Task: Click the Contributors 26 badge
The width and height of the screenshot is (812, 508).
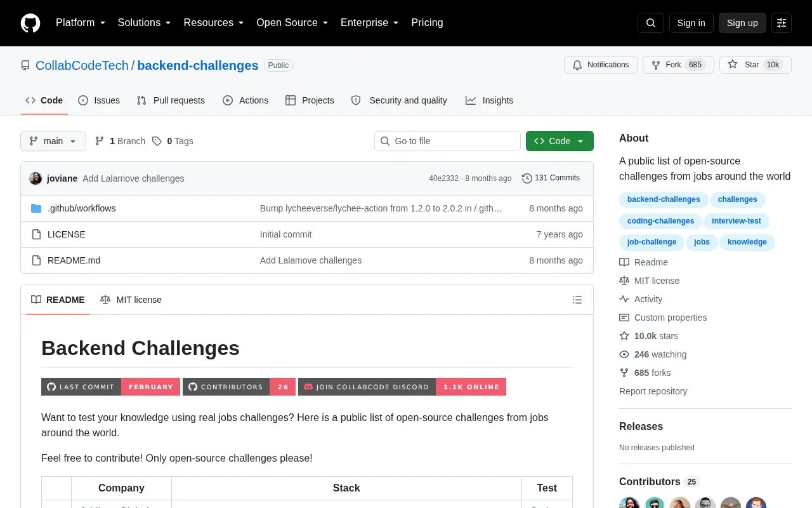Action: pyautogui.click(x=239, y=387)
